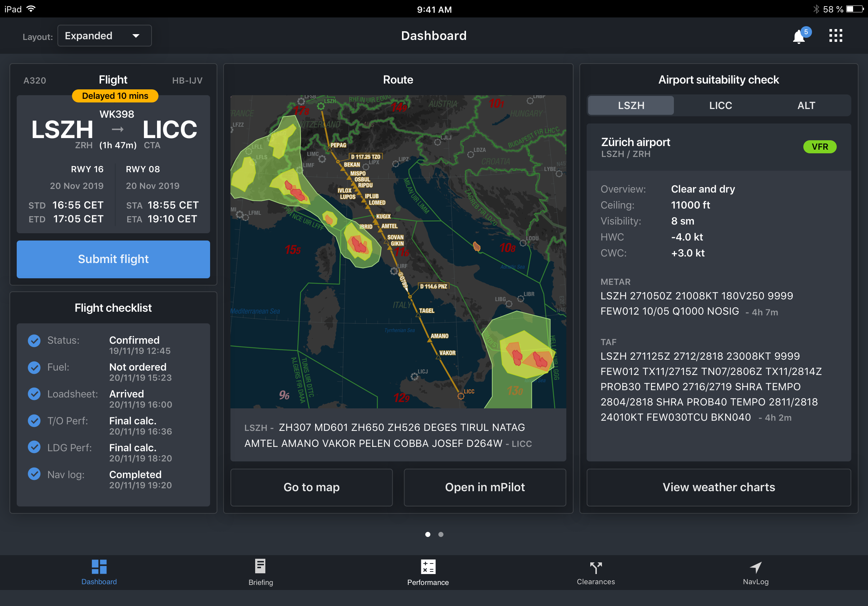This screenshot has width=868, height=606.
Task: Click the LICC airport marker on map
Action: point(461,396)
